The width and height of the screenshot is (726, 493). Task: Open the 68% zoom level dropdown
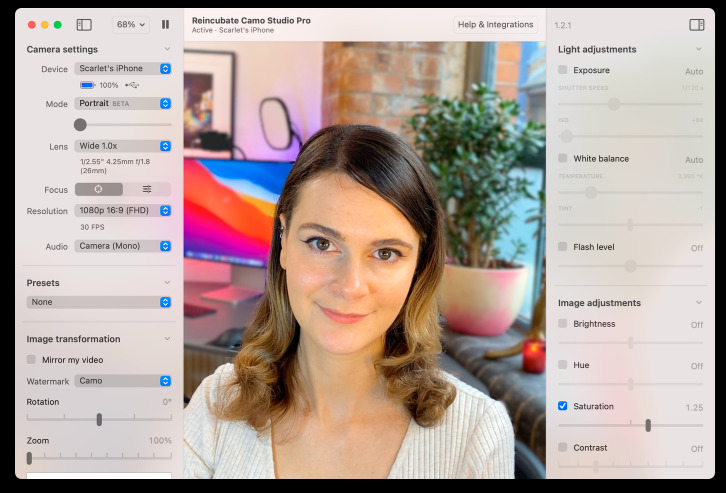131,24
